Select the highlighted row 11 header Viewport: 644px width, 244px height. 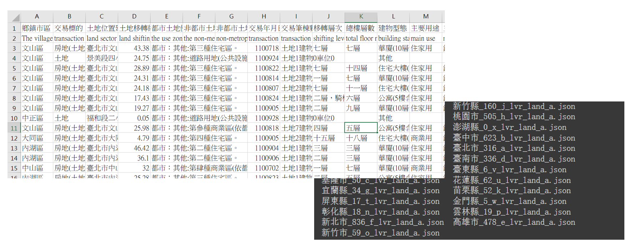(x=14, y=128)
